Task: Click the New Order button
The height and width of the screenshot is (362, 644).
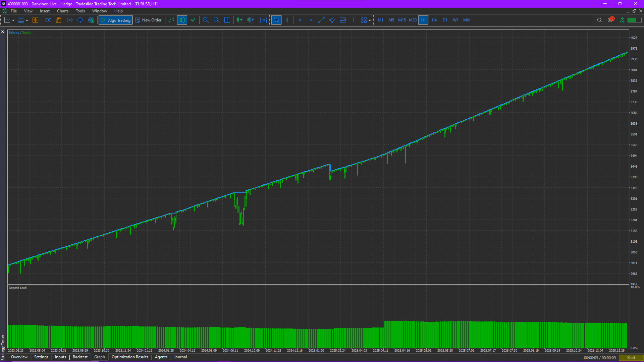Action: (x=149, y=20)
